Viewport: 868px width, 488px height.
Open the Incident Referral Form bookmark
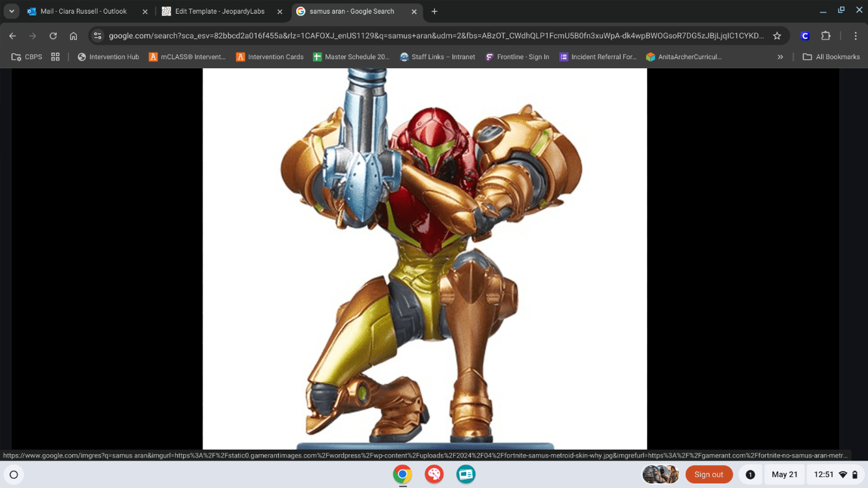coord(598,57)
